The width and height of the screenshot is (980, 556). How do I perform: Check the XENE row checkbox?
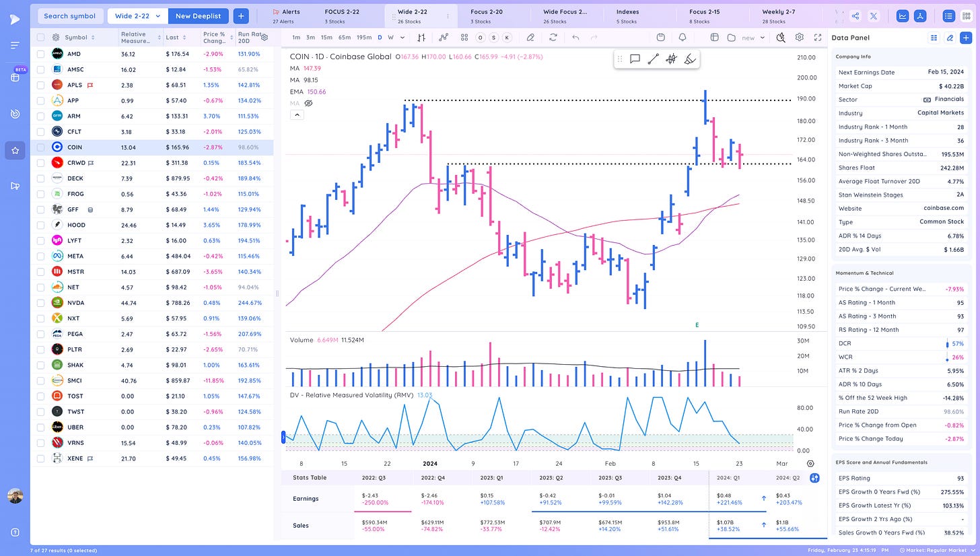[40, 458]
